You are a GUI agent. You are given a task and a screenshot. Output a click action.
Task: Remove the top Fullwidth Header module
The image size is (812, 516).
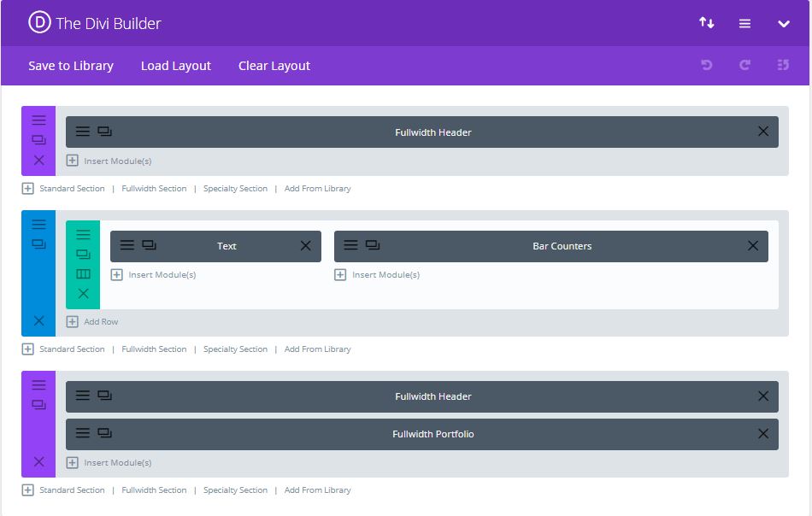click(763, 132)
